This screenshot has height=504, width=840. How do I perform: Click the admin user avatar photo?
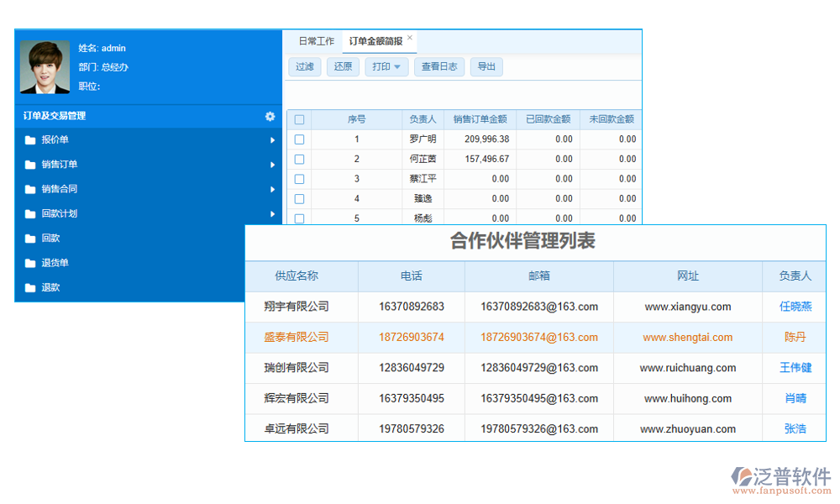pyautogui.click(x=45, y=67)
